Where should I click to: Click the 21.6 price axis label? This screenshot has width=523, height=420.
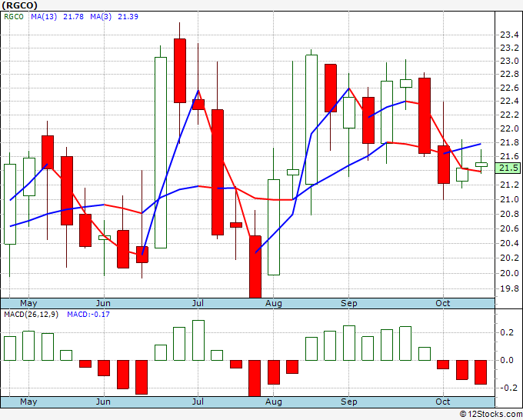point(509,156)
